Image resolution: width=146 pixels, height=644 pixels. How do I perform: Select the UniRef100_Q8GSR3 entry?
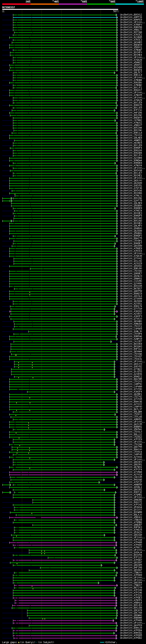[x=131, y=462]
